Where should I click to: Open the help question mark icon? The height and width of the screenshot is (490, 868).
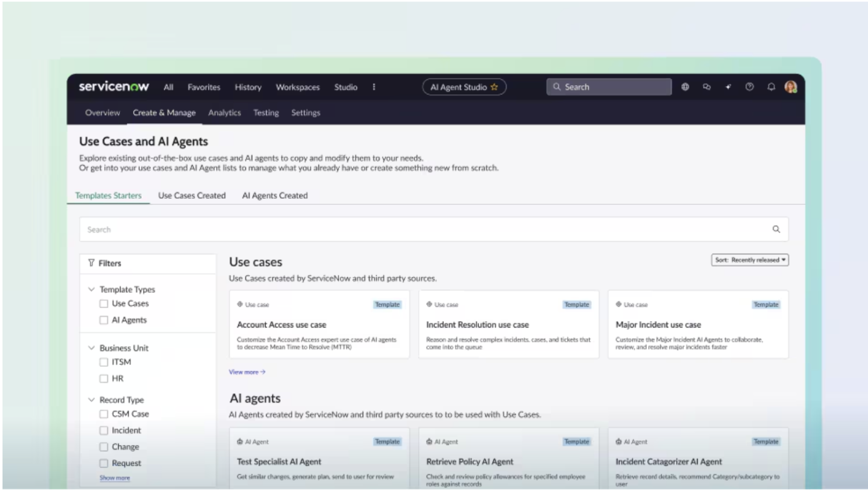[x=749, y=87]
